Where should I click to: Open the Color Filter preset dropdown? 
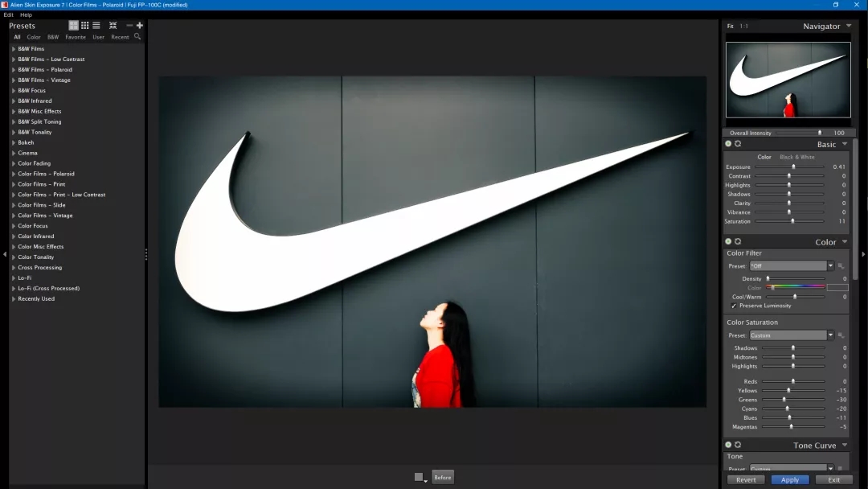tap(830, 266)
